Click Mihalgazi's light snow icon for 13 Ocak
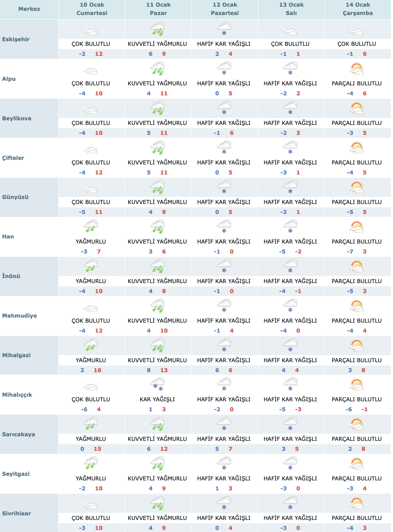This screenshot has height=532, width=393. pos(291,346)
